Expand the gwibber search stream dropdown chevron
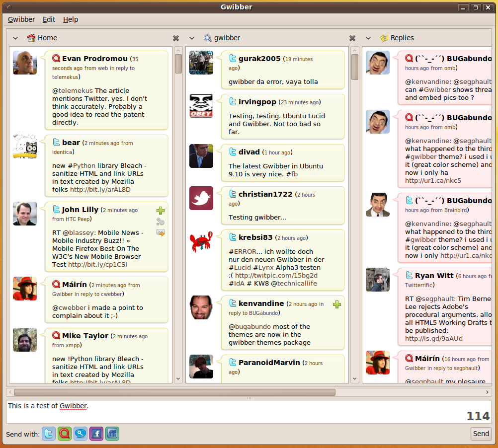 192,38
